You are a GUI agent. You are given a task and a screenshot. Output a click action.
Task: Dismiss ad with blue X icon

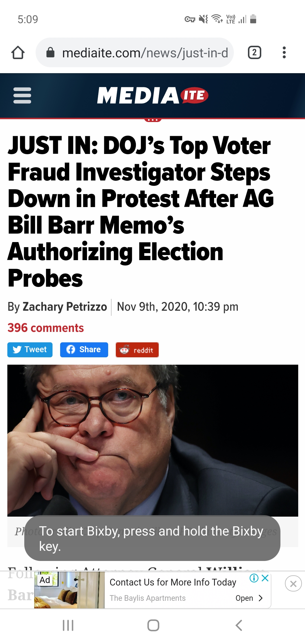pos(265,578)
